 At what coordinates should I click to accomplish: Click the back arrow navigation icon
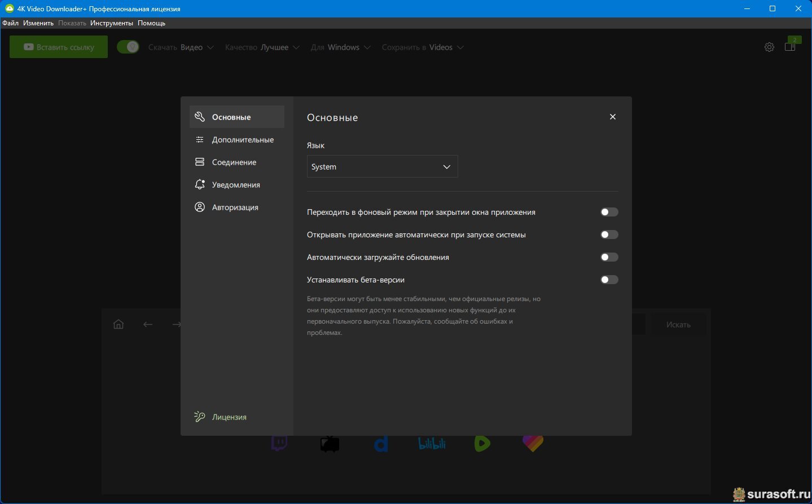pos(148,324)
